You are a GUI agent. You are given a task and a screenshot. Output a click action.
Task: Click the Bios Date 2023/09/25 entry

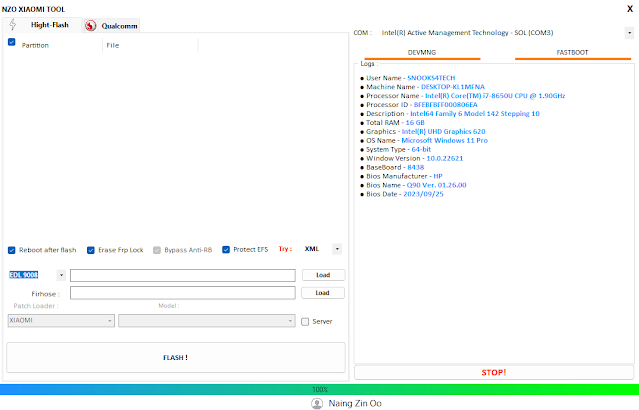coord(402,194)
